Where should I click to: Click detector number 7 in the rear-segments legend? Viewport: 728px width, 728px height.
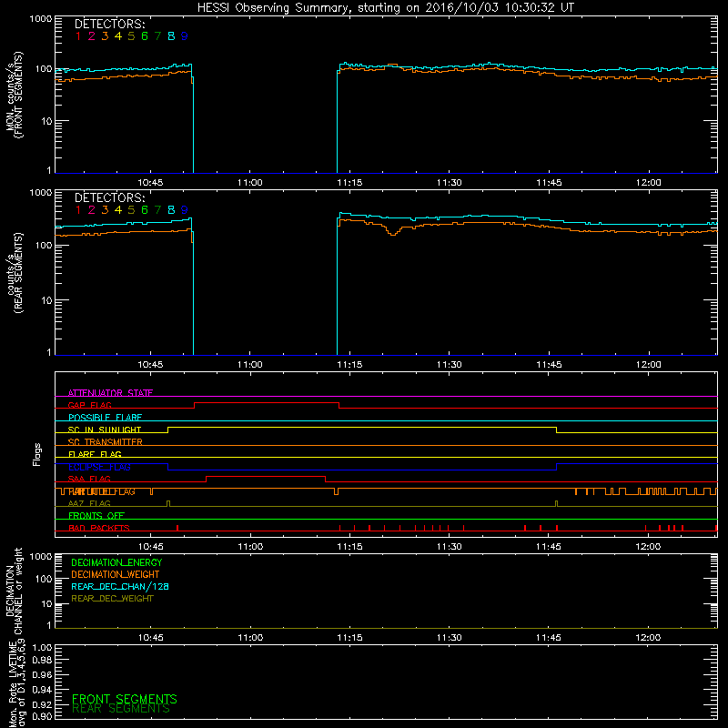point(157,210)
